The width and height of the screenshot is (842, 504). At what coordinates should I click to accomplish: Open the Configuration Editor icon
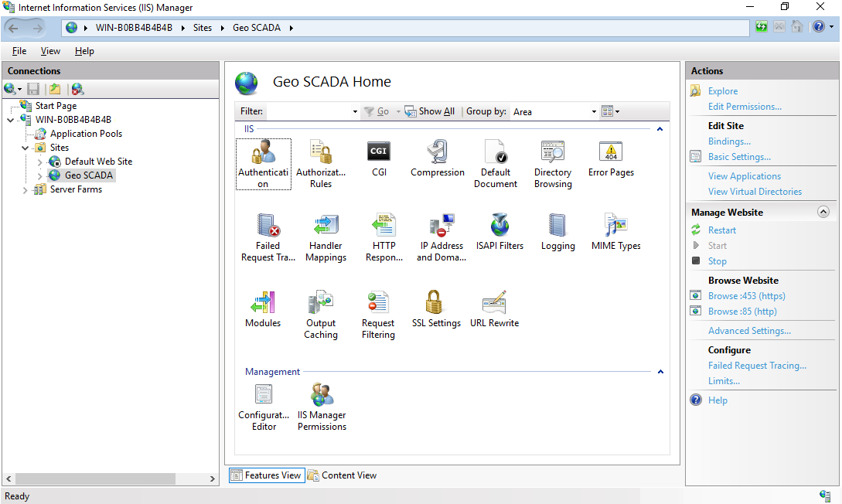pyautogui.click(x=264, y=396)
